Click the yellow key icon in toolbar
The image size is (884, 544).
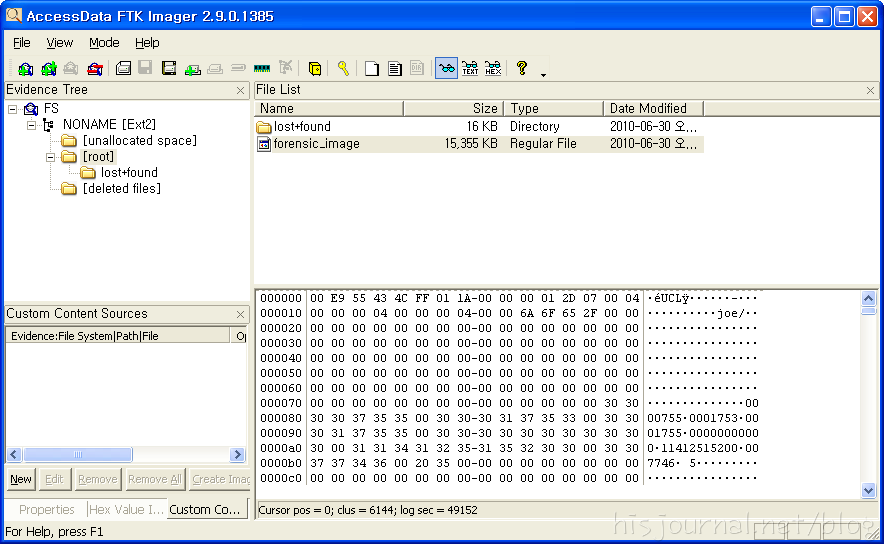(343, 69)
